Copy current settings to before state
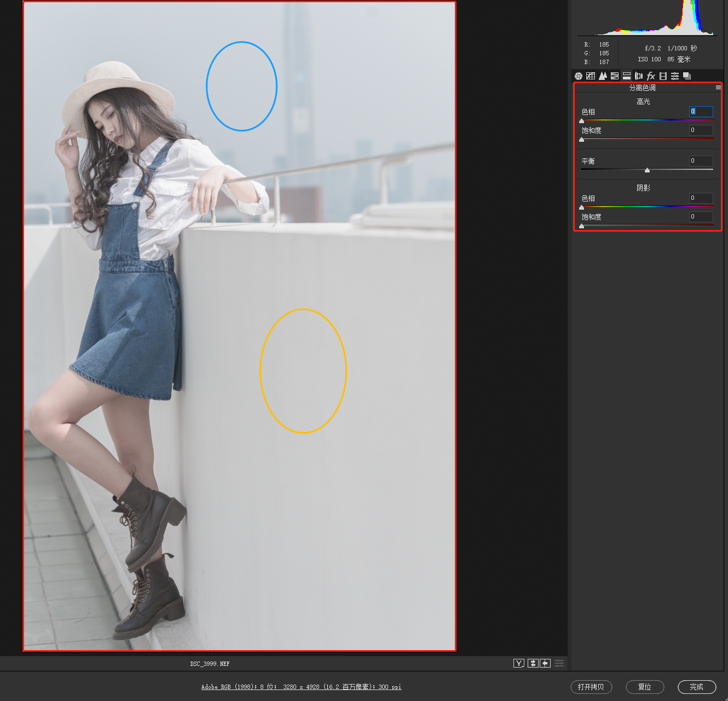This screenshot has height=701, width=728. [545, 663]
